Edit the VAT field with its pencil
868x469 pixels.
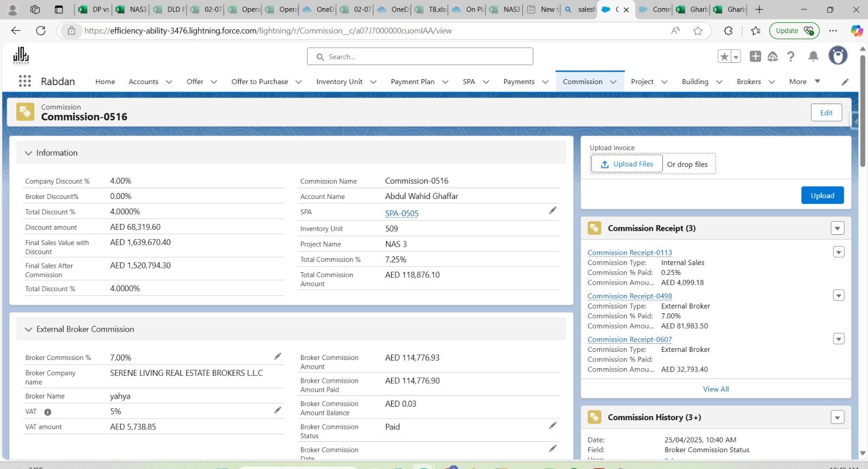[x=278, y=410]
